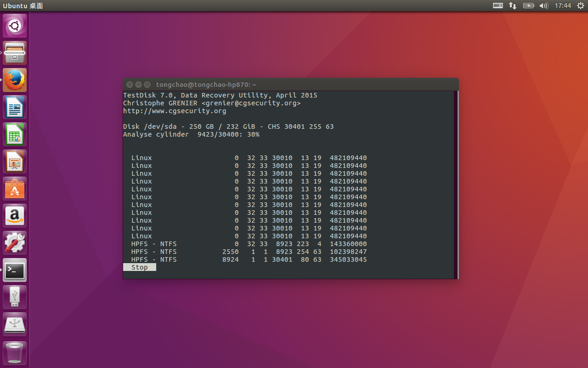Open the USB drive launcher icon
588x368 pixels.
tap(15, 297)
